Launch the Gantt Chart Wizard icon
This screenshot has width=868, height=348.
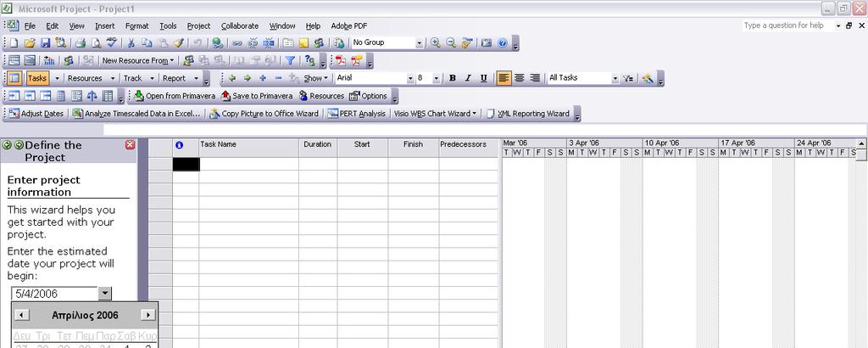click(x=648, y=78)
